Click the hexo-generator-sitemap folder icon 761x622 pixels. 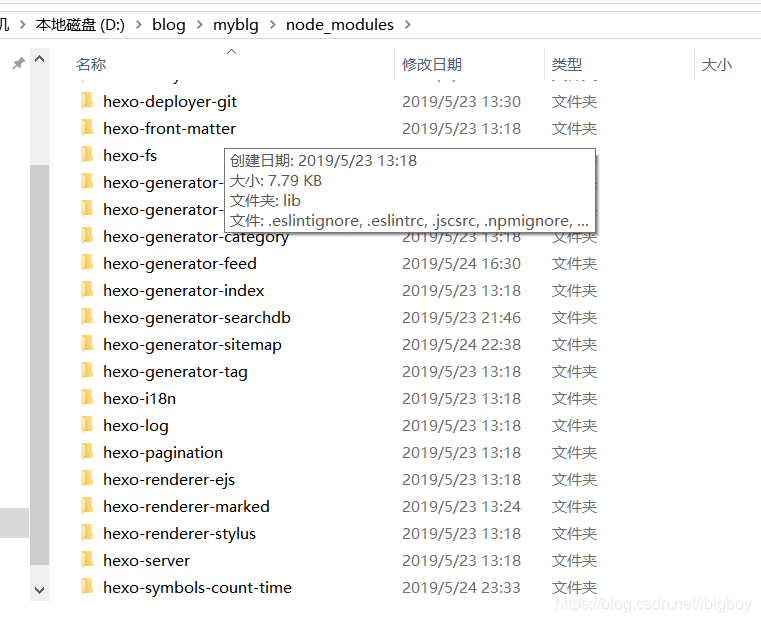87,344
